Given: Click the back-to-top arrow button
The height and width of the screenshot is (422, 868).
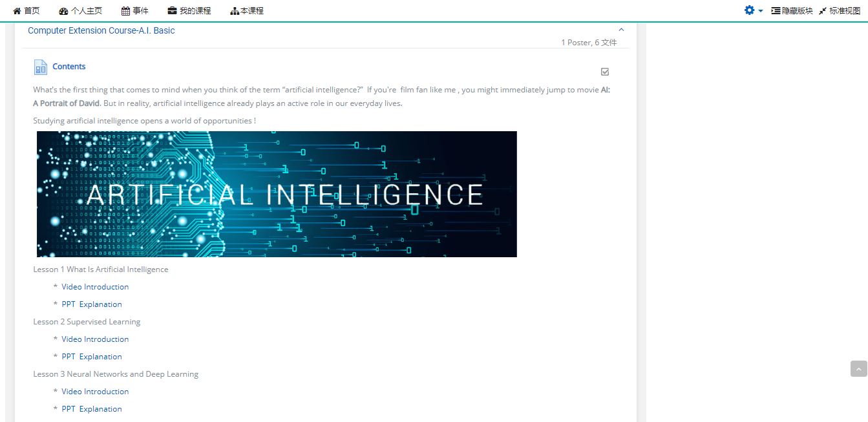Looking at the screenshot, I should (x=858, y=369).
